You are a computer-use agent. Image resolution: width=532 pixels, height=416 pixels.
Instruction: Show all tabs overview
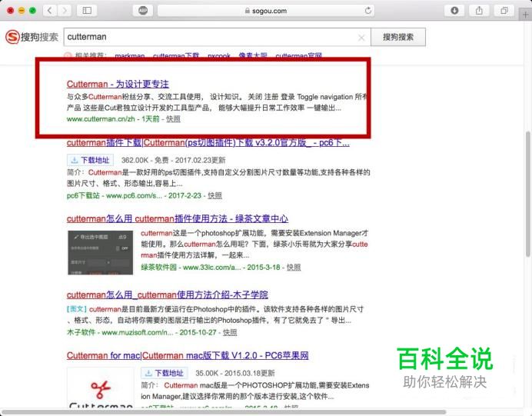point(504,11)
